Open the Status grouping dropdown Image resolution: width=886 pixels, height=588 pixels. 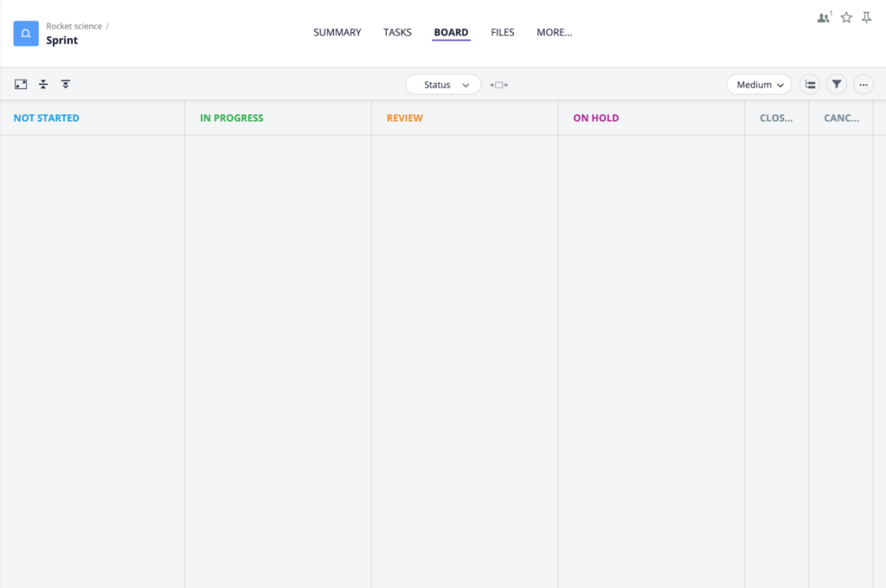click(443, 85)
